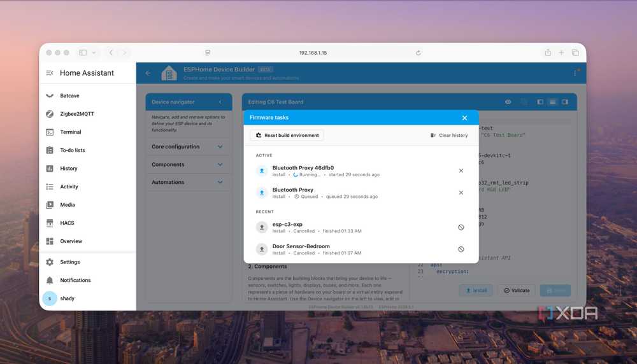The image size is (637, 364).
Task: Click Reset build environment button
Action: [x=287, y=135]
